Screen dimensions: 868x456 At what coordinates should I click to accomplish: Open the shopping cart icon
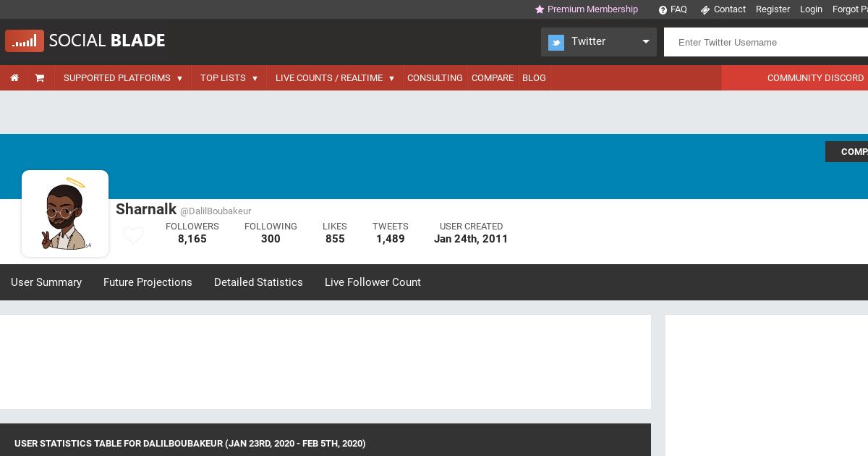(40, 77)
